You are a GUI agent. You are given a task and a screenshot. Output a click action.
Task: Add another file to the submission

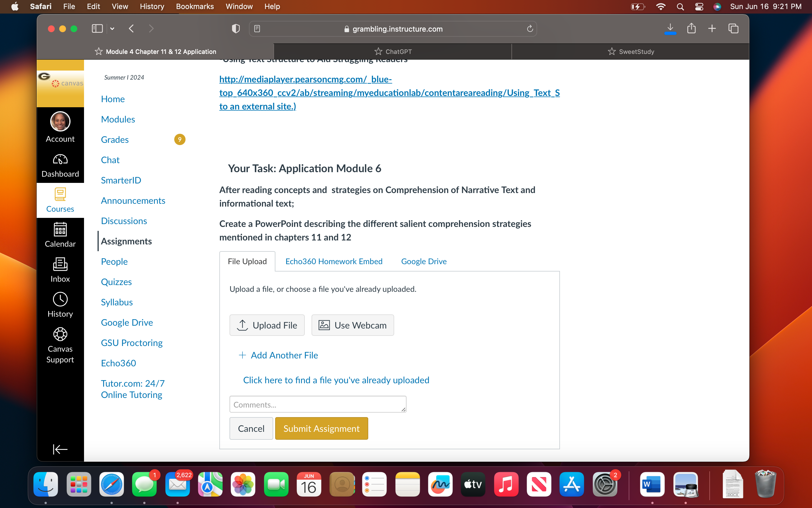tap(278, 355)
